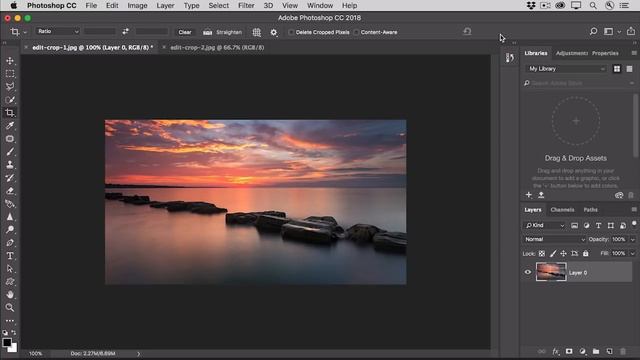
Task: Select the Rectangular Marquee tool
Action: tap(10, 73)
